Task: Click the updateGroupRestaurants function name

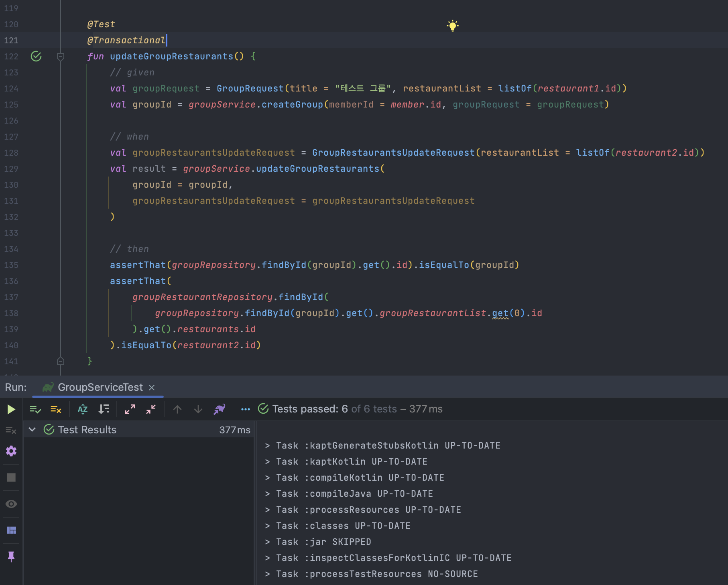Action: (x=171, y=56)
